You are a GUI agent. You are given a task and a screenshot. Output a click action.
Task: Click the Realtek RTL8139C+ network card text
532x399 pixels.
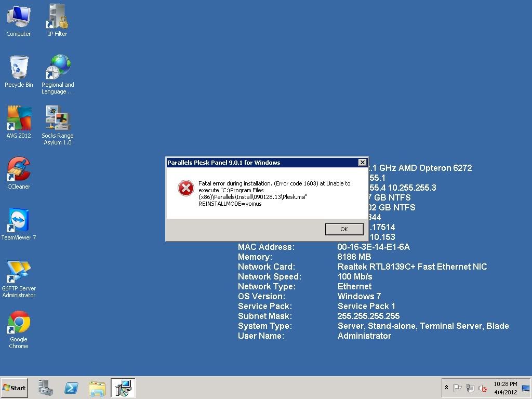coord(412,267)
